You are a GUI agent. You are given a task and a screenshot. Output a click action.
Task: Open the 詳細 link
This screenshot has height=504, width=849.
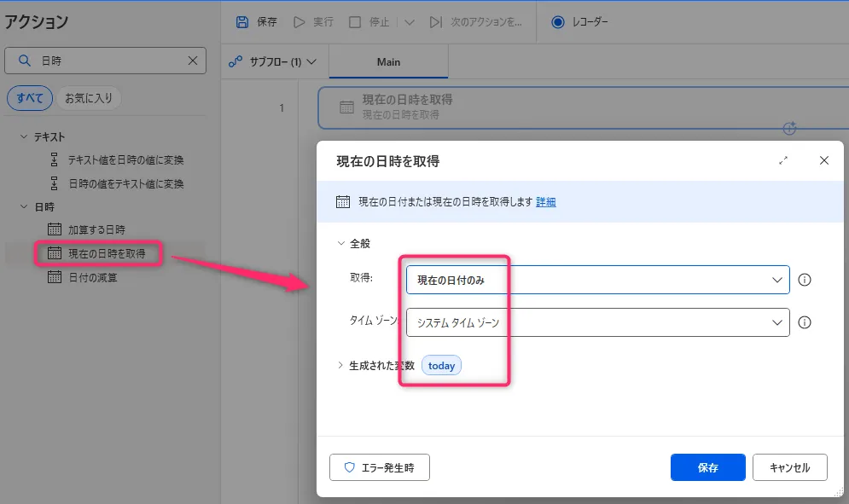(546, 202)
